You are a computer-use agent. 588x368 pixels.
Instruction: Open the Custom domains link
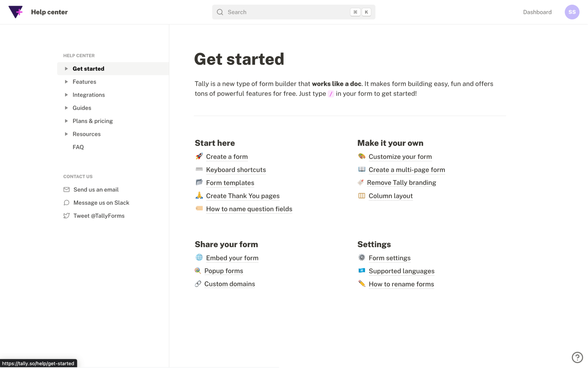coord(230,284)
